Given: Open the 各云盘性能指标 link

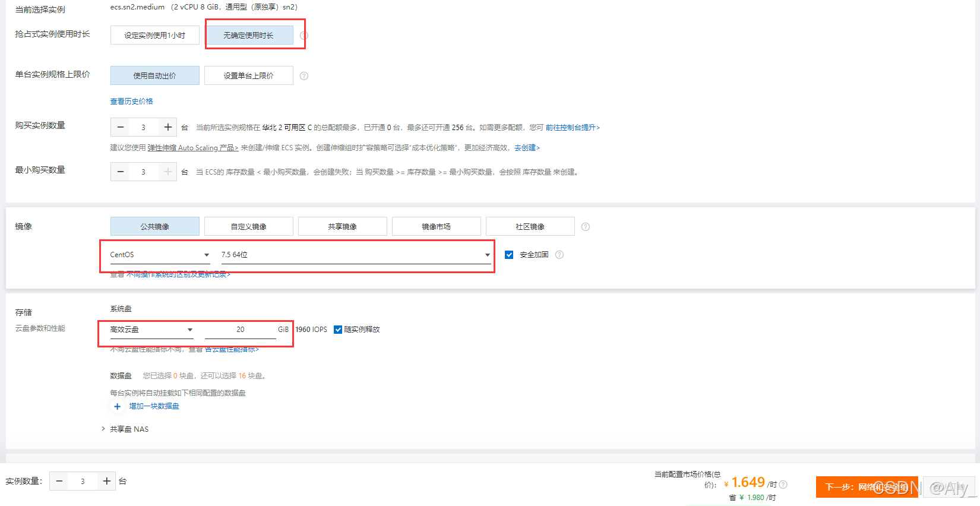Looking at the screenshot, I should [x=232, y=349].
